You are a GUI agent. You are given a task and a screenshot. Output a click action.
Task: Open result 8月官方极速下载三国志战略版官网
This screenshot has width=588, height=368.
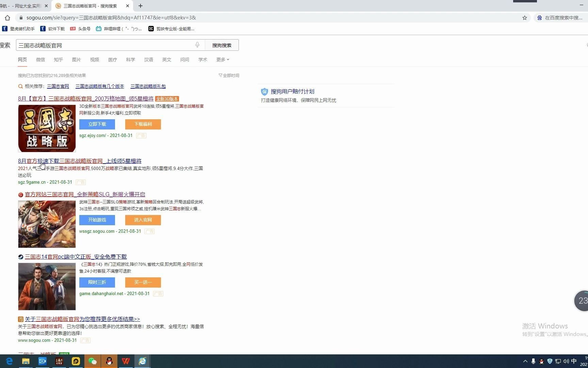pyautogui.click(x=80, y=161)
